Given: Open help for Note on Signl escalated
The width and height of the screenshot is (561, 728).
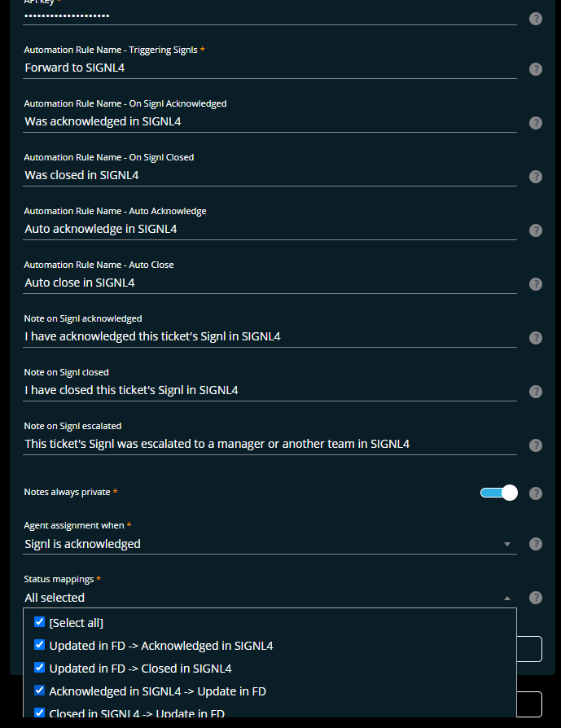Looking at the screenshot, I should pyautogui.click(x=536, y=445).
